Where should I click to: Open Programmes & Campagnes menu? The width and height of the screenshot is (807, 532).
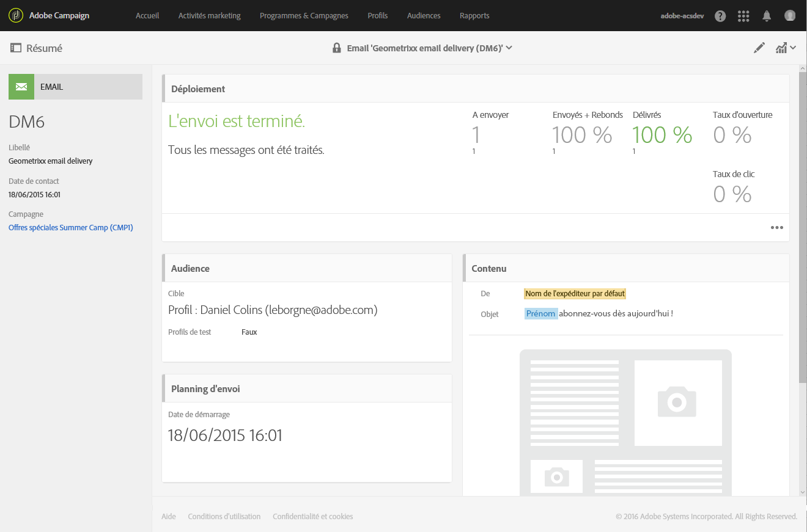(304, 16)
